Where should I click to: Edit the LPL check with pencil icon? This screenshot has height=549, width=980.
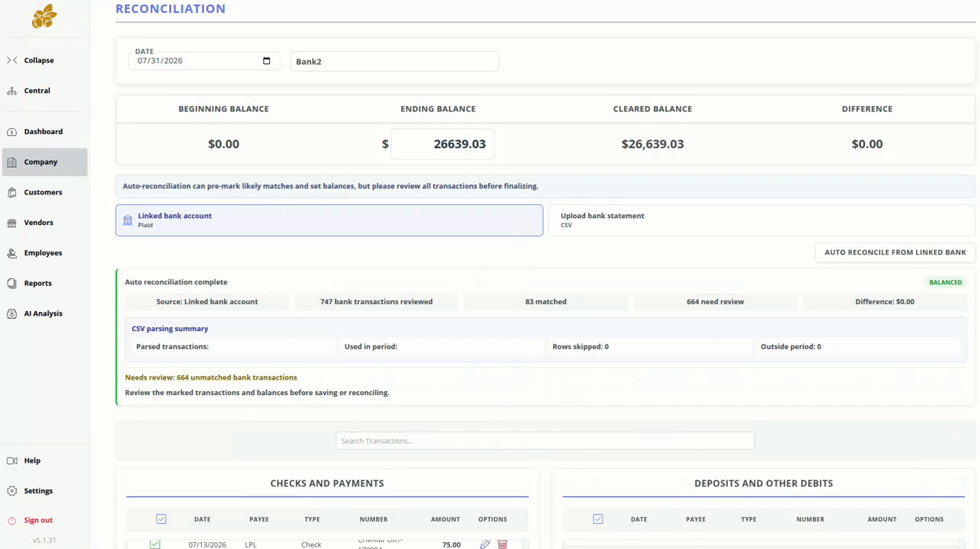pos(485,544)
